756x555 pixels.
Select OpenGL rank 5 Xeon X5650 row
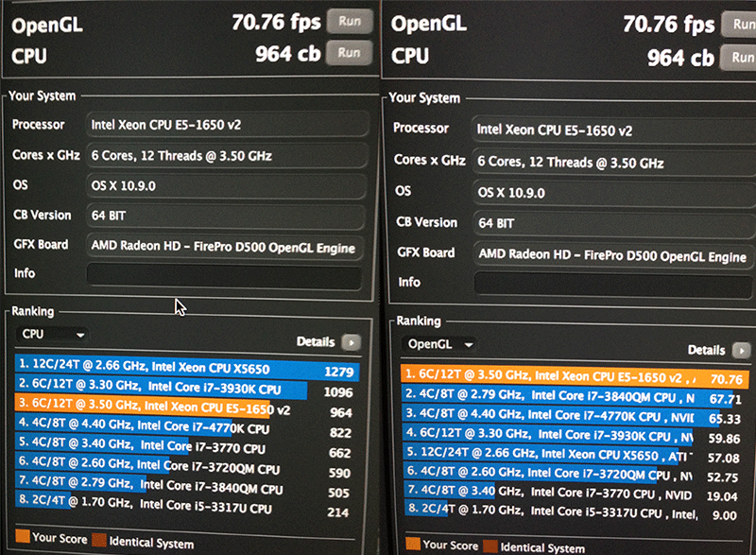pos(575,455)
